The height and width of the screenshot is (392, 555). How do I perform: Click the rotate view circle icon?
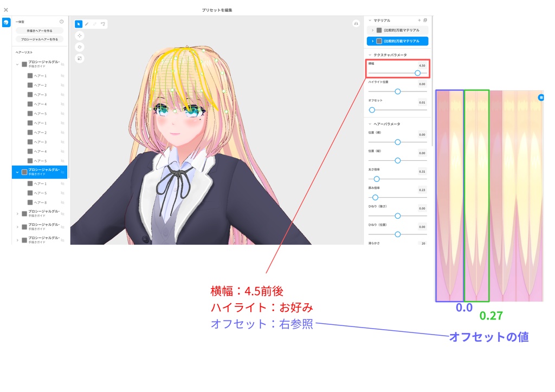click(80, 47)
